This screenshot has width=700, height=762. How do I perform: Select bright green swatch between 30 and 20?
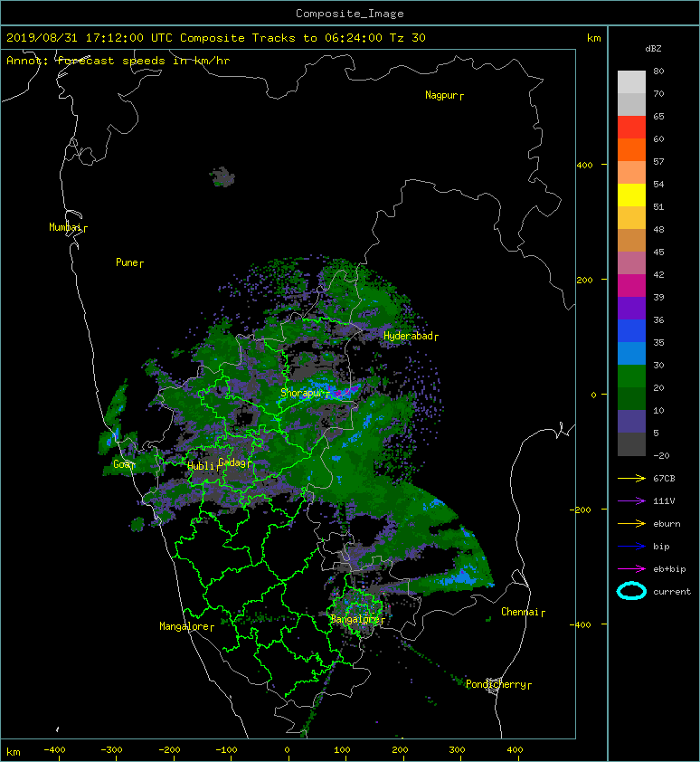631,376
